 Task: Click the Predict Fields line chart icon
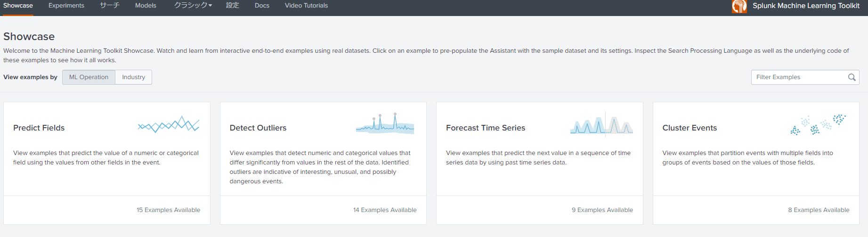[x=169, y=125]
